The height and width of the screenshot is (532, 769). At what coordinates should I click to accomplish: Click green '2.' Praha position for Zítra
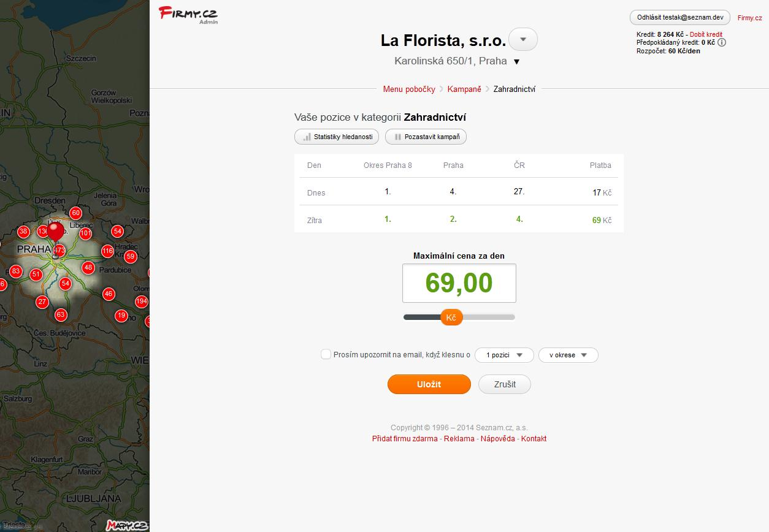coord(453,219)
